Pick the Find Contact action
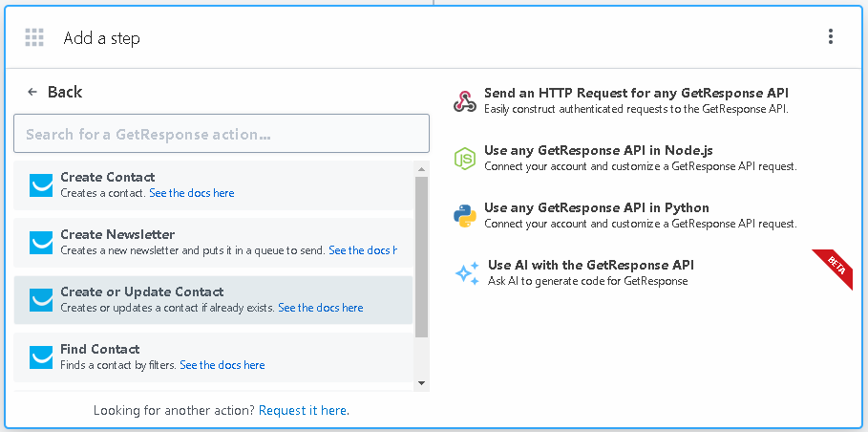 [213, 357]
